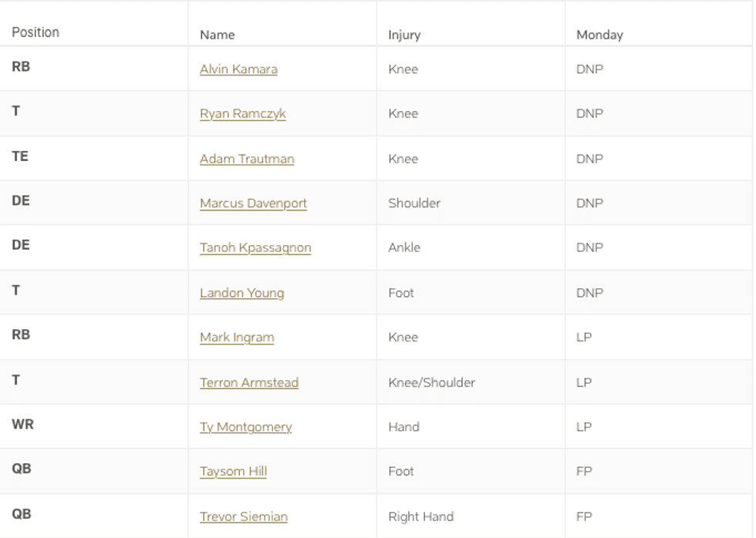The image size is (756, 538).
Task: Select the Ty Montgomery link
Action: tap(244, 426)
